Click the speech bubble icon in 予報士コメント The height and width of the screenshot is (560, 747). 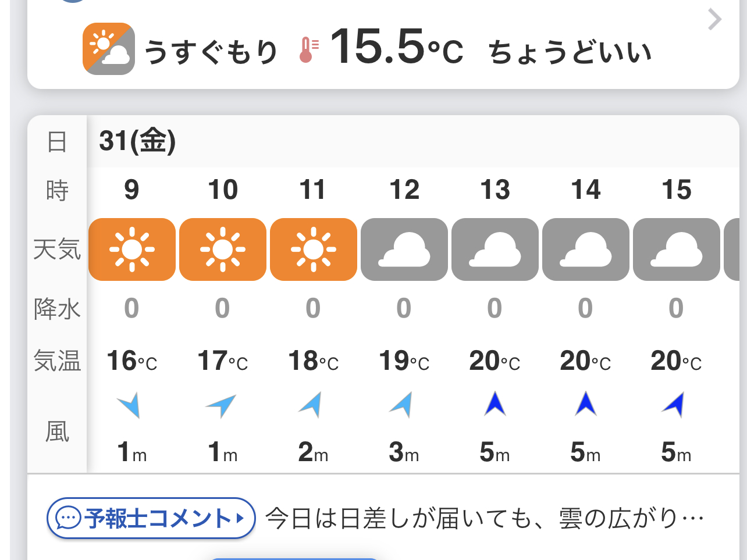point(69,518)
